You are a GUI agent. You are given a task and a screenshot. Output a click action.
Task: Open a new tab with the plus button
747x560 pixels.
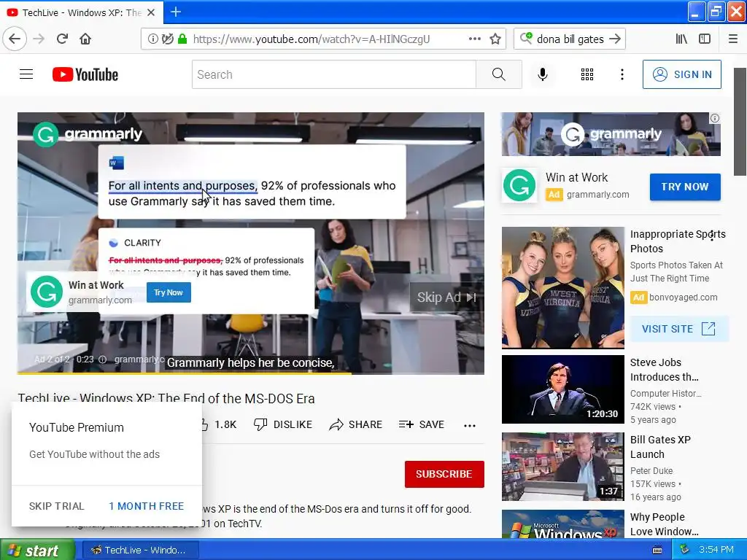[176, 12]
